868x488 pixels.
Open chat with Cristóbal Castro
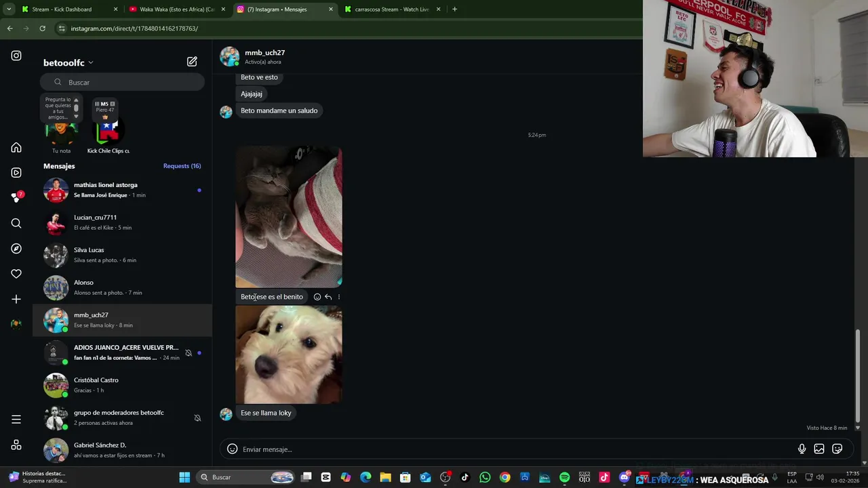tap(122, 385)
